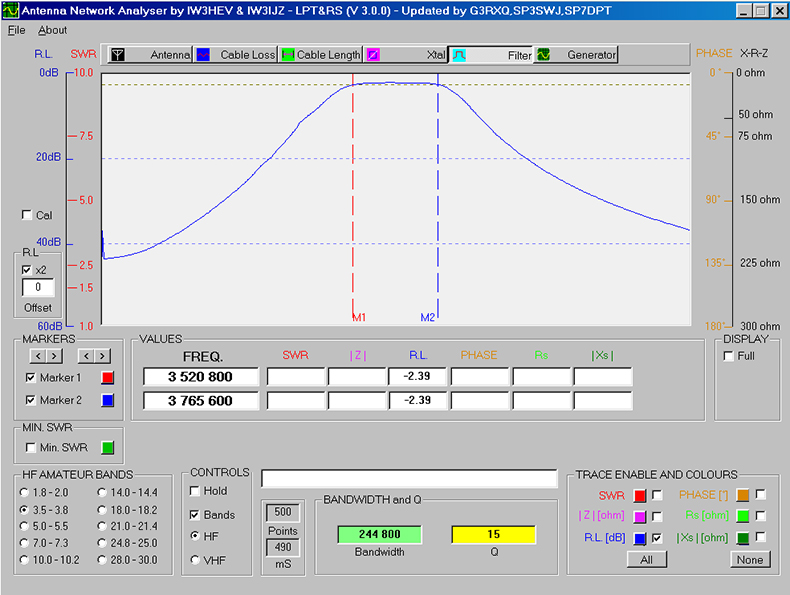
Task: Enable the Cal checkbox
Action: pos(27,215)
